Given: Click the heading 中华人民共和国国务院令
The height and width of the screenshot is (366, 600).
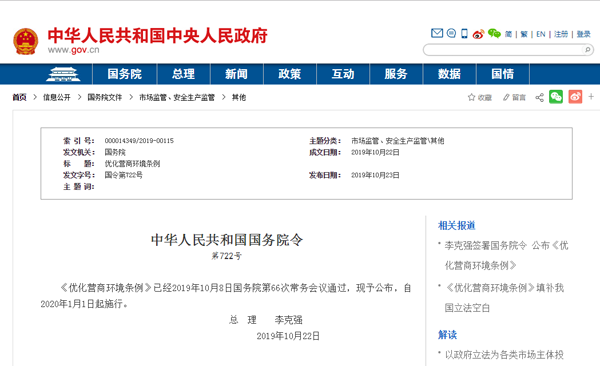Looking at the screenshot, I should click(227, 240).
